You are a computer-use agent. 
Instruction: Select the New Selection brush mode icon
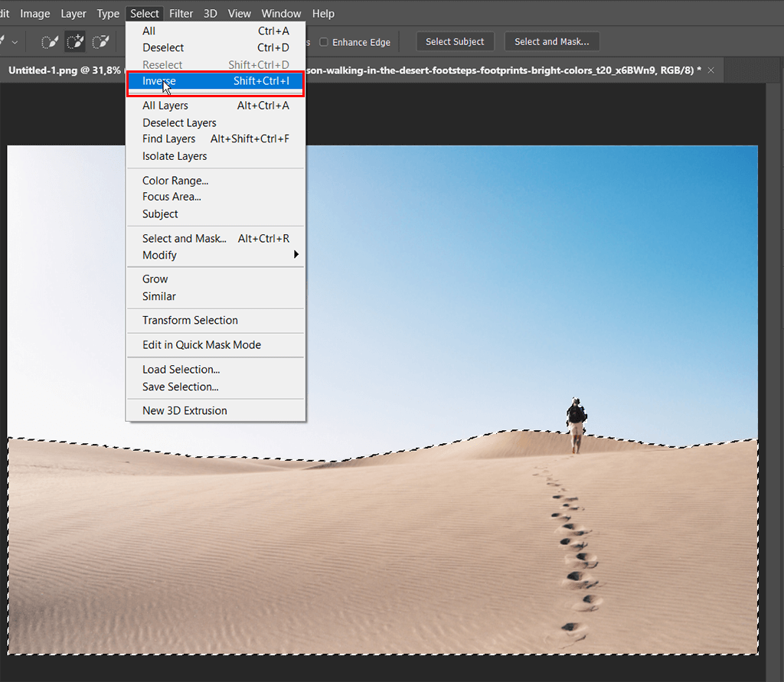pyautogui.click(x=51, y=42)
